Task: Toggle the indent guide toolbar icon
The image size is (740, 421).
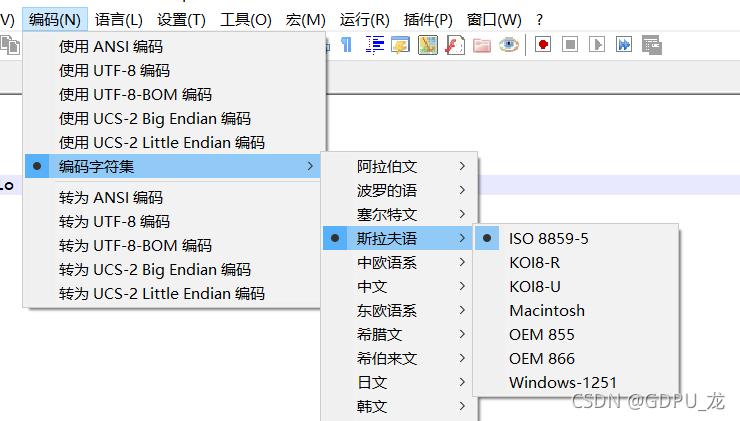Action: click(375, 45)
